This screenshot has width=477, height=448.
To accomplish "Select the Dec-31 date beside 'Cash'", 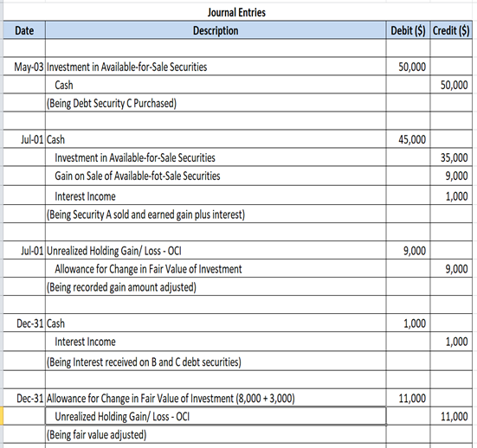I will (x=24, y=323).
